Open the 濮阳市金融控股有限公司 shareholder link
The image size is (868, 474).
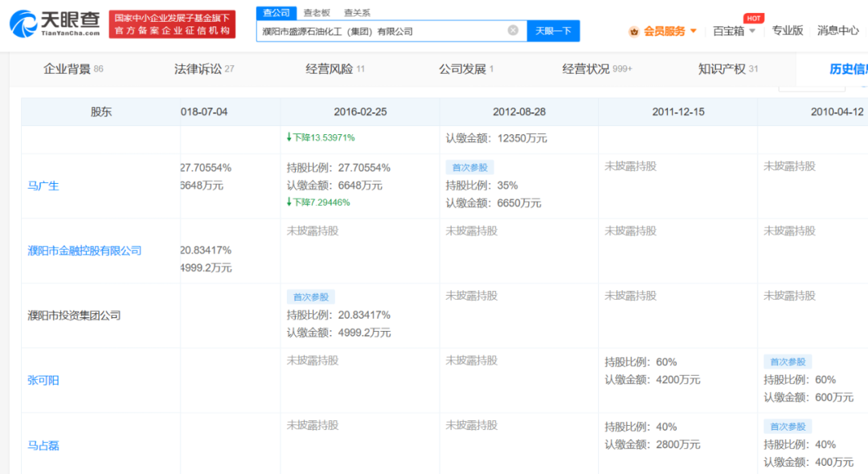click(84, 251)
